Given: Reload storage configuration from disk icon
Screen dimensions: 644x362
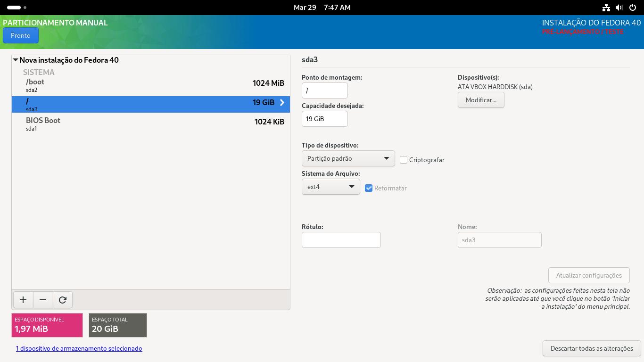Looking at the screenshot, I should pyautogui.click(x=63, y=300).
